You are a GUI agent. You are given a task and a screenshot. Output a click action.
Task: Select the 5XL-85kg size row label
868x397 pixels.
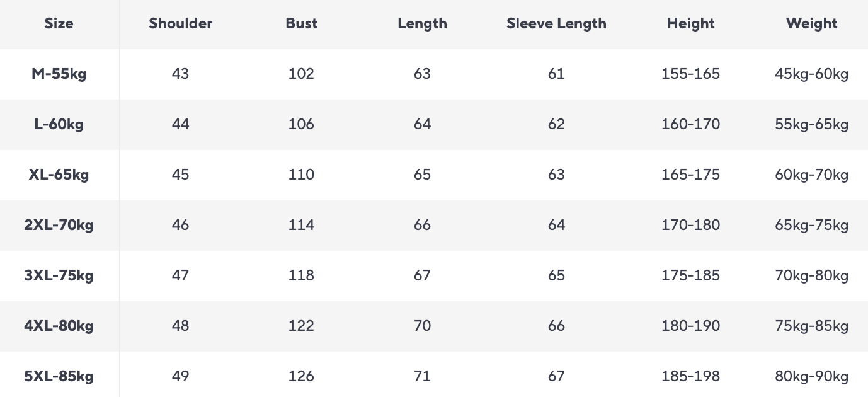[x=59, y=377]
